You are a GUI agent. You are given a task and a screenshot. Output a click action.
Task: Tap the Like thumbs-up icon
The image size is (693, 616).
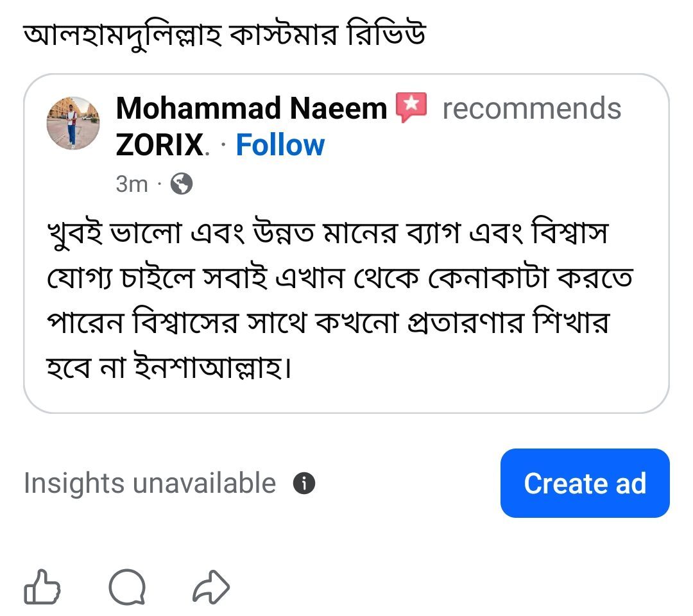point(42,587)
